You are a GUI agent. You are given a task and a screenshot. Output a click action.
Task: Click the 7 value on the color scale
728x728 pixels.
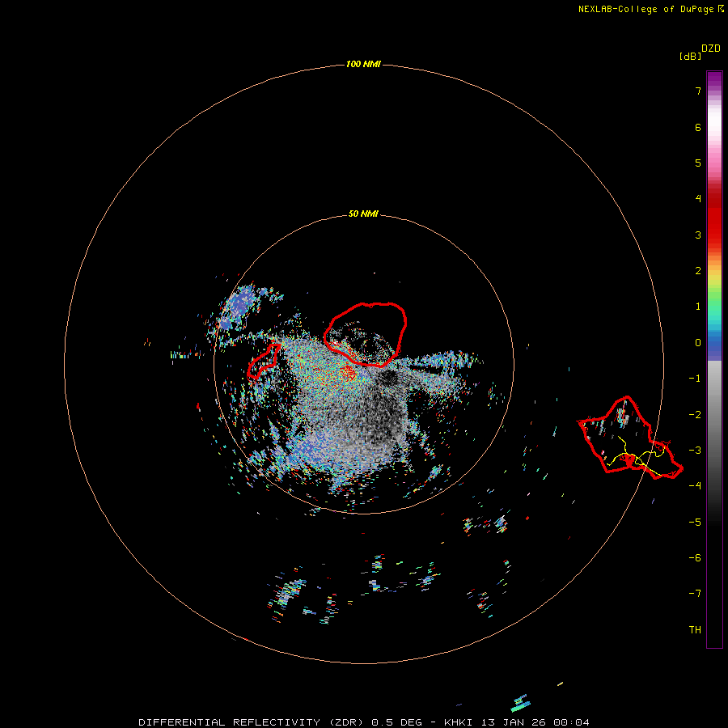[698, 91]
